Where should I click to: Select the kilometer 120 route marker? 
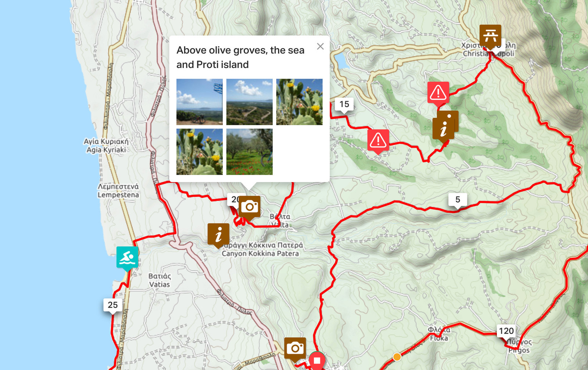506,331
